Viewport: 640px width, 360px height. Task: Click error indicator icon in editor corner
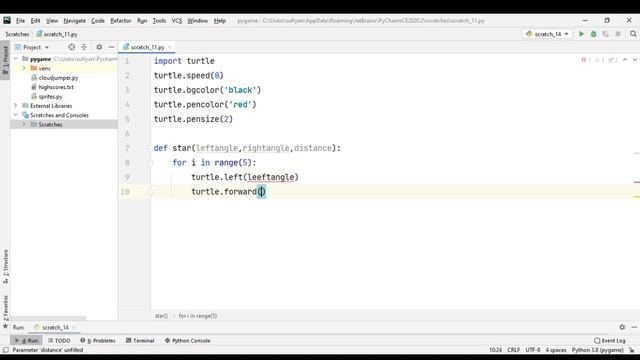tap(584, 60)
